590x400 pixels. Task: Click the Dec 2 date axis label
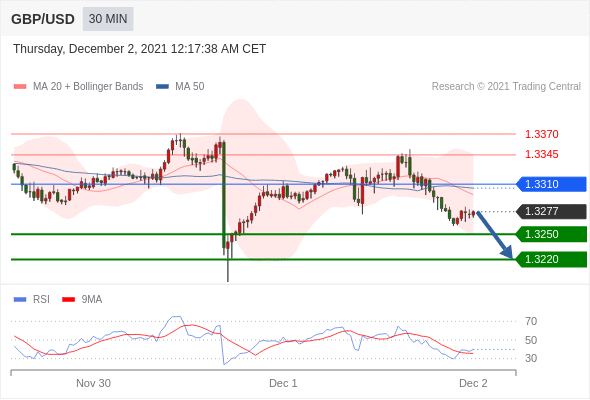coord(473,383)
